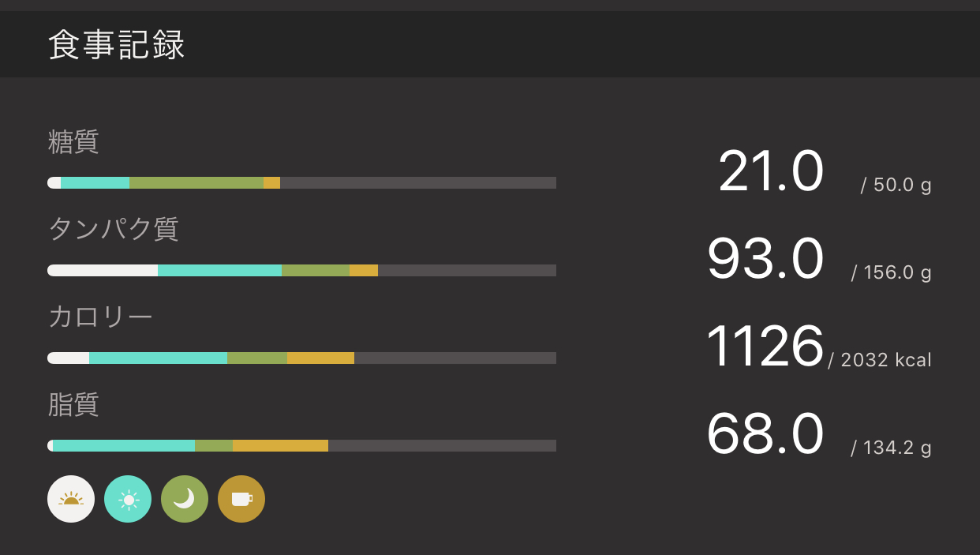
Task: Select the lunch sun icon
Action: tap(128, 499)
